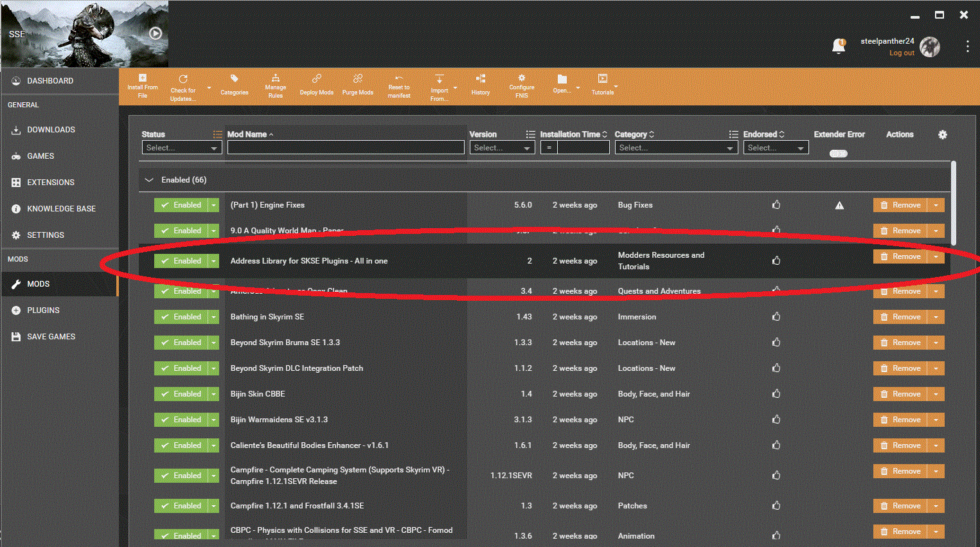Click Deploy Mods toolbar icon
980x547 pixels.
pos(317,85)
